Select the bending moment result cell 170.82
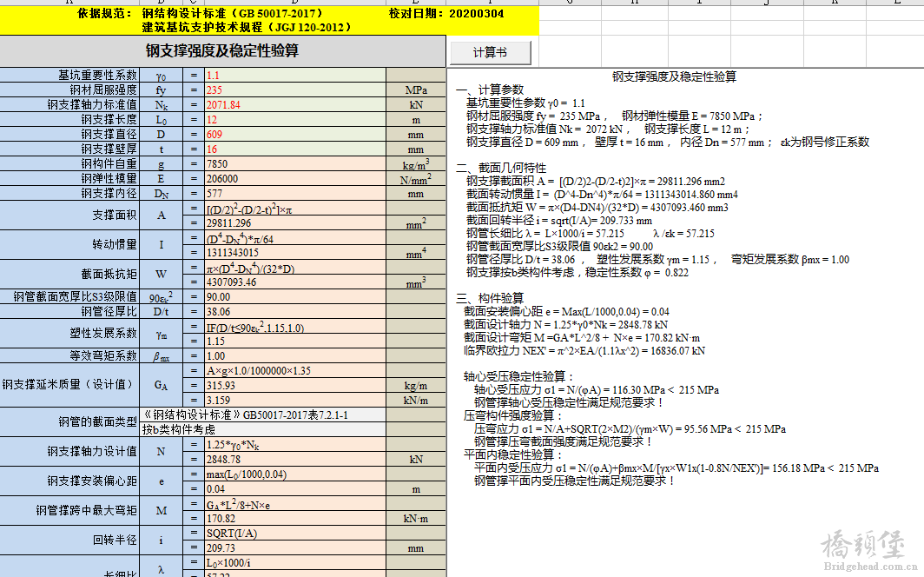924x577 pixels. [295, 519]
